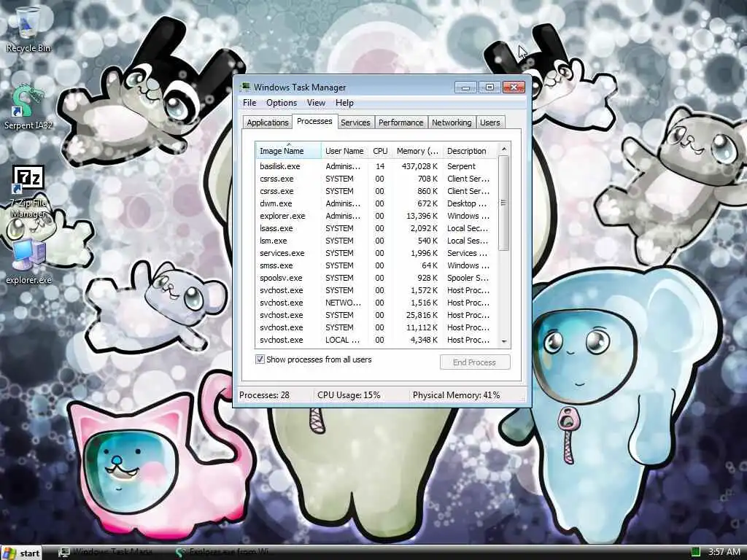Image resolution: width=747 pixels, height=560 pixels.
Task: Sort by Image Name column header
Action: coord(288,150)
